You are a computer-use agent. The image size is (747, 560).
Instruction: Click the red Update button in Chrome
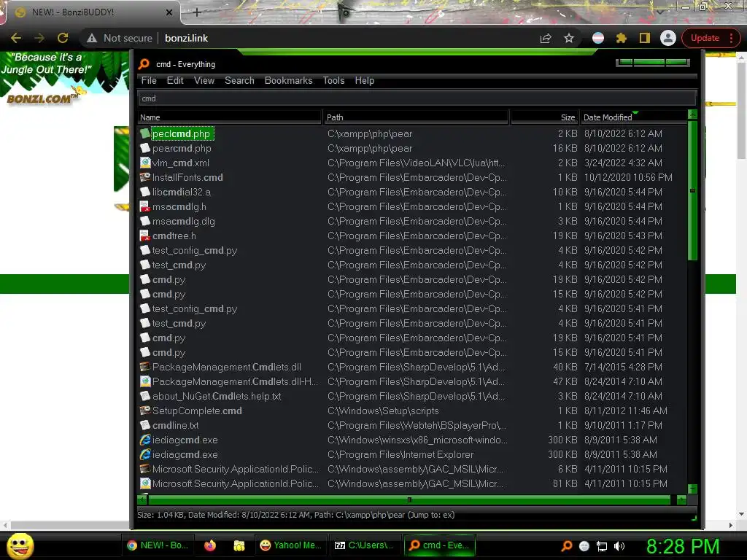tap(705, 38)
